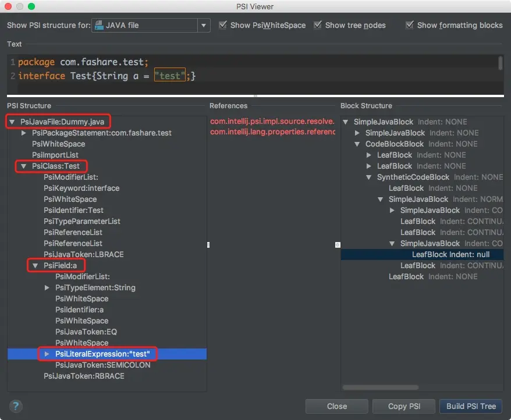Collapse the PsiField:a node
The height and width of the screenshot is (420, 511).
(35, 266)
